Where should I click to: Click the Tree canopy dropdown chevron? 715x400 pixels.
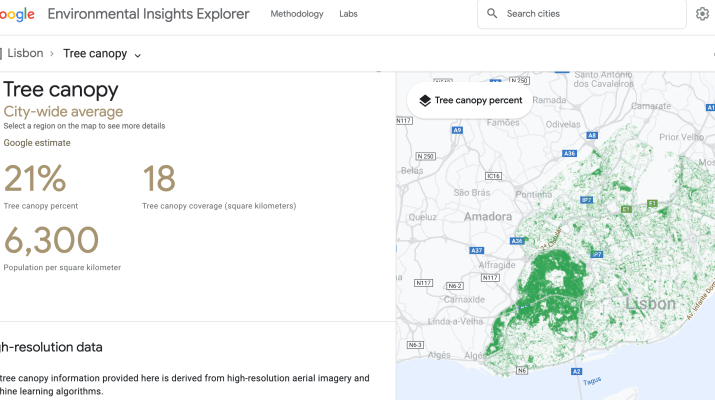tap(137, 55)
